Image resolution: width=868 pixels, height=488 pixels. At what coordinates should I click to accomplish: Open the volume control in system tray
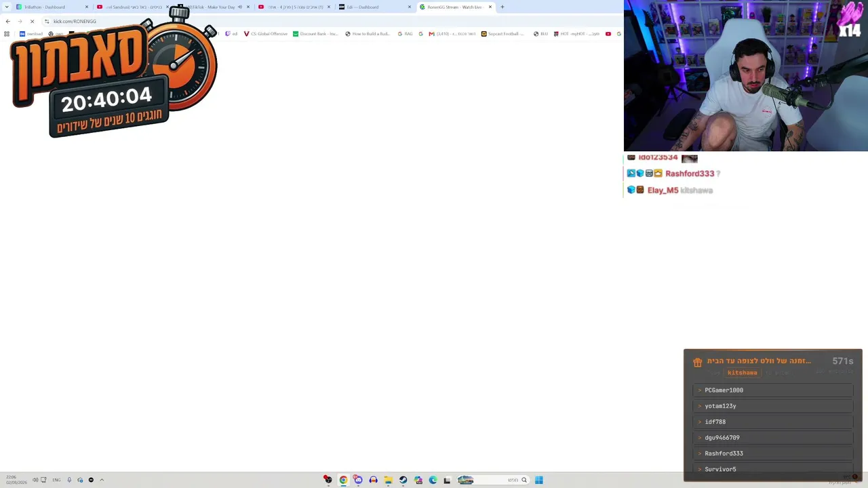click(x=35, y=480)
